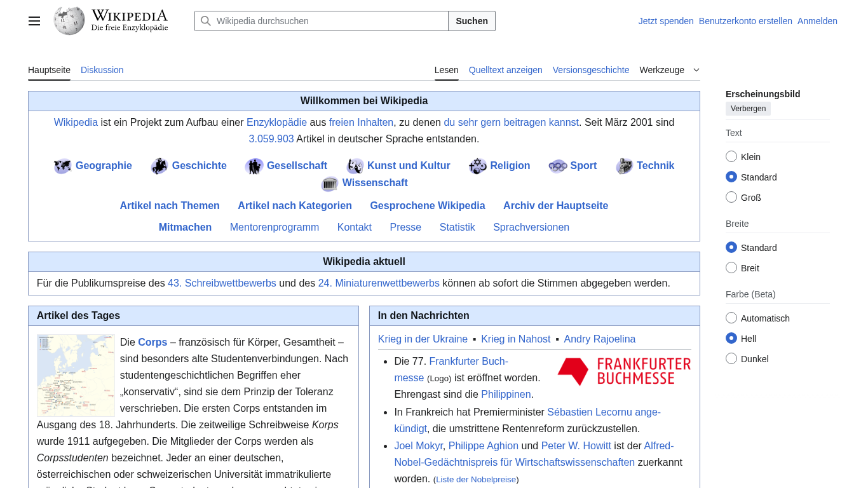This screenshot has width=868, height=488.
Task: Open the Philippe Aghion link
Action: coord(484,445)
